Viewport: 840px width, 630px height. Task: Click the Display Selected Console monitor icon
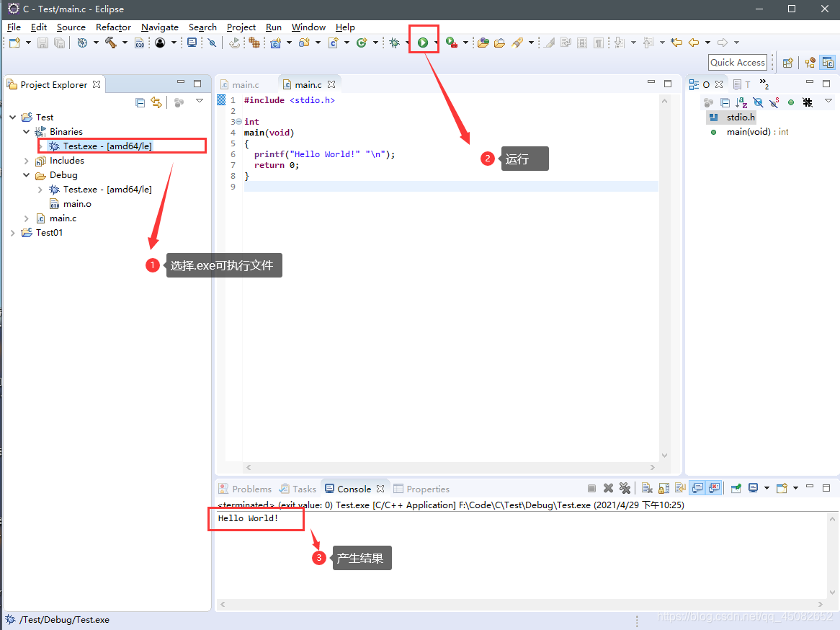coord(754,488)
